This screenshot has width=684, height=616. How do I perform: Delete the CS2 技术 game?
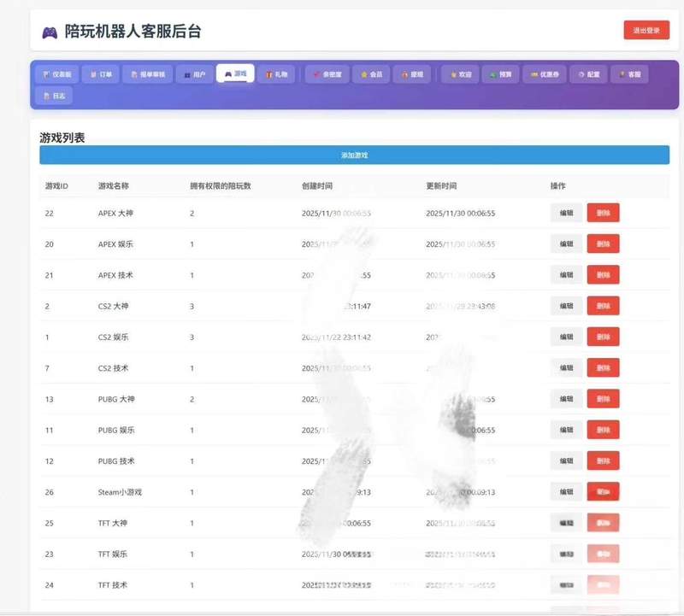click(603, 367)
